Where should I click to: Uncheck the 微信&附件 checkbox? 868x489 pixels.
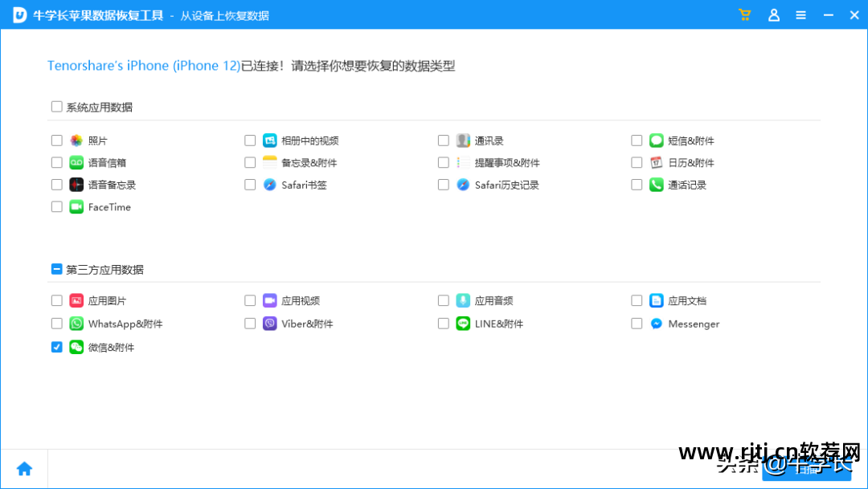pos(56,347)
